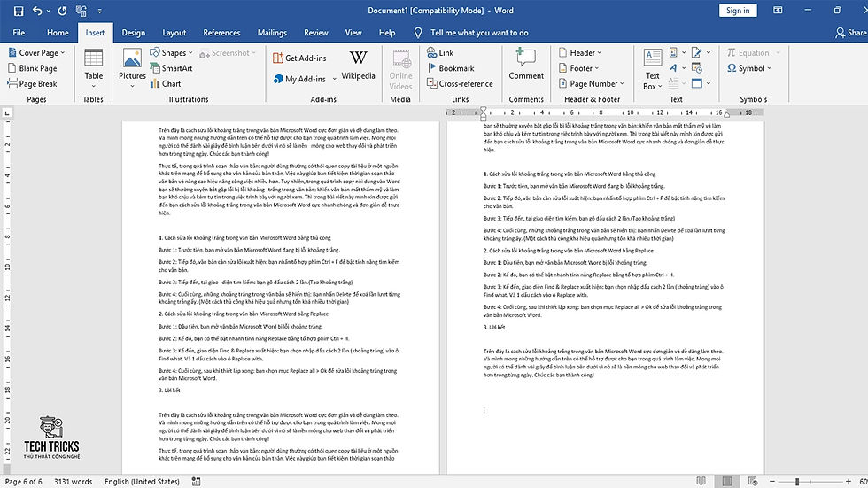Image resolution: width=868 pixels, height=488 pixels.
Task: Expand Pictures dropdown arrow
Action: point(132,86)
